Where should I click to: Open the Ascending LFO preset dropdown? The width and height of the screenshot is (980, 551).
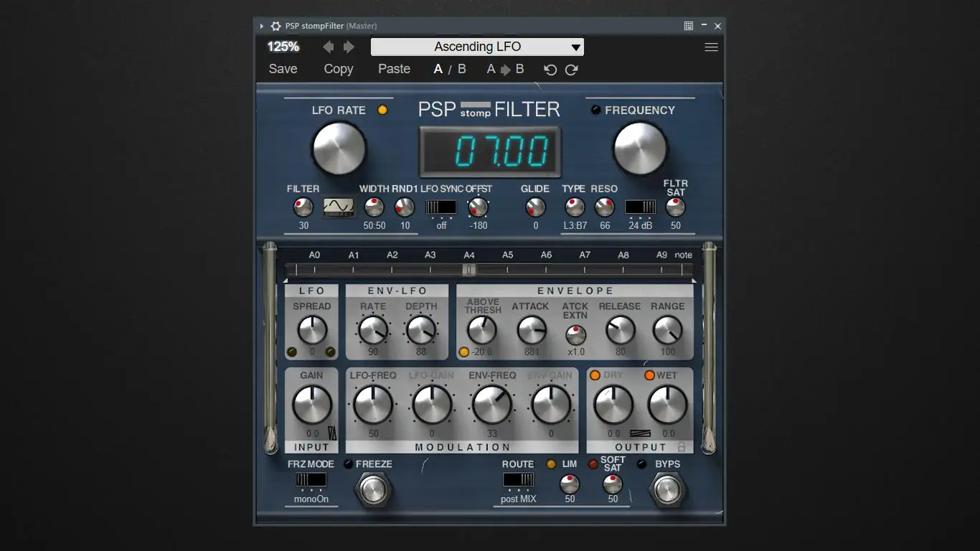pyautogui.click(x=476, y=47)
